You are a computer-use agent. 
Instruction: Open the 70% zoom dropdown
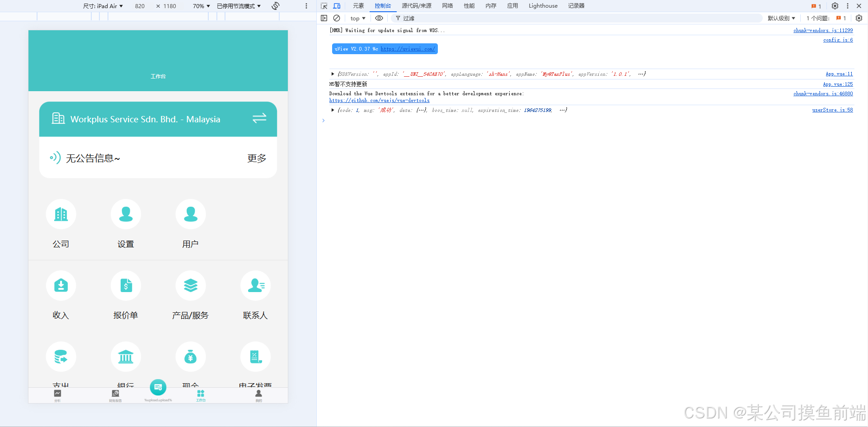(202, 6)
